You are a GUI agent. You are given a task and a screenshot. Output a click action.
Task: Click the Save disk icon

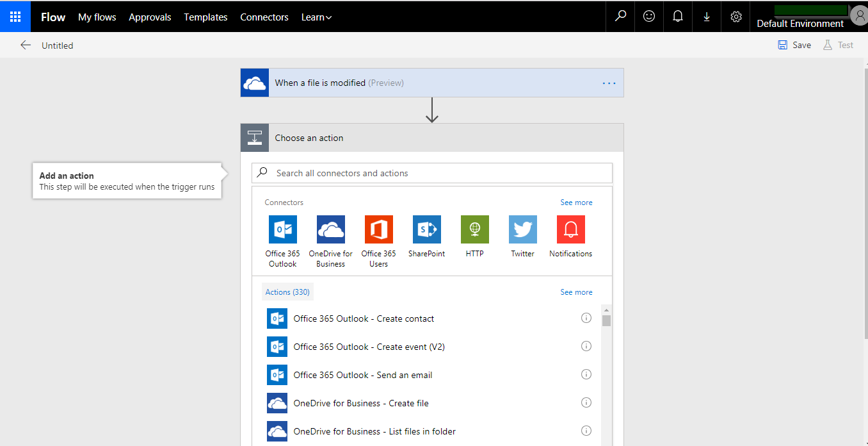click(782, 45)
